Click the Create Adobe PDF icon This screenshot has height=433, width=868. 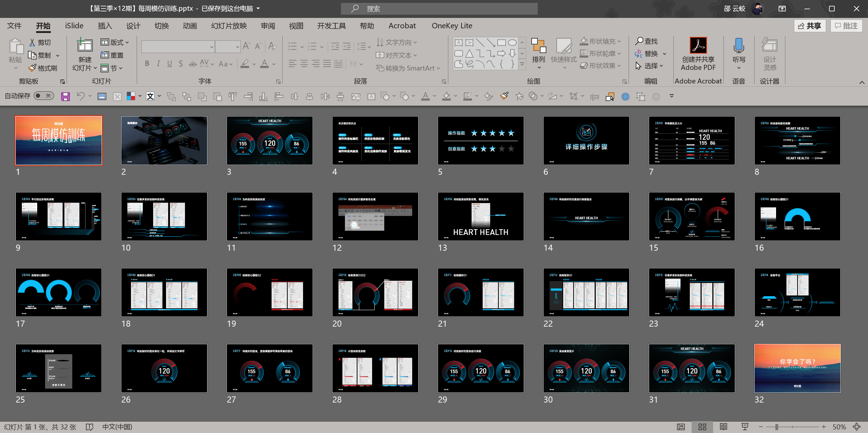[x=698, y=46]
